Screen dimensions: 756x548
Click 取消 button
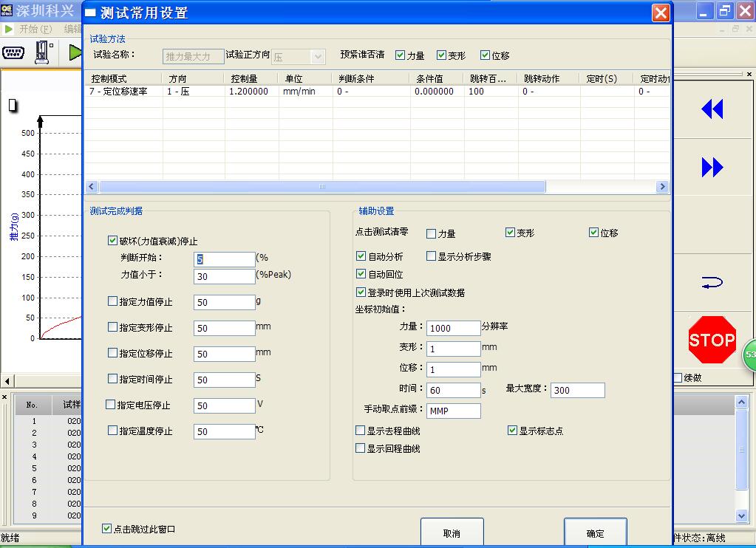pos(452,533)
